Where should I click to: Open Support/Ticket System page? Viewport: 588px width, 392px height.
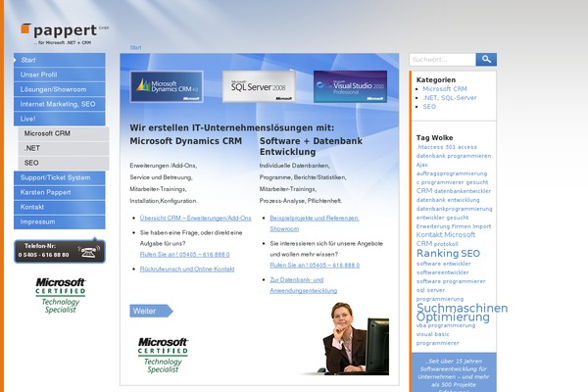[60, 177]
